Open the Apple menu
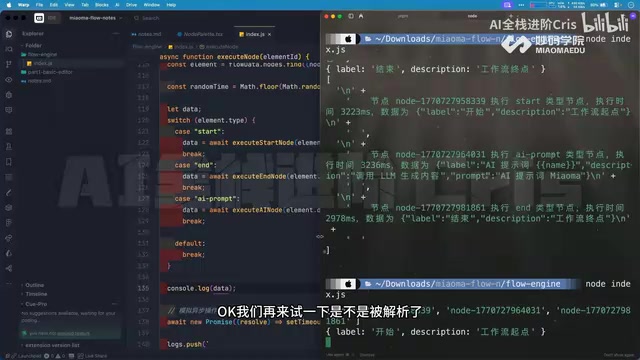Screen dimensions: 640x360 tap(9, 5)
